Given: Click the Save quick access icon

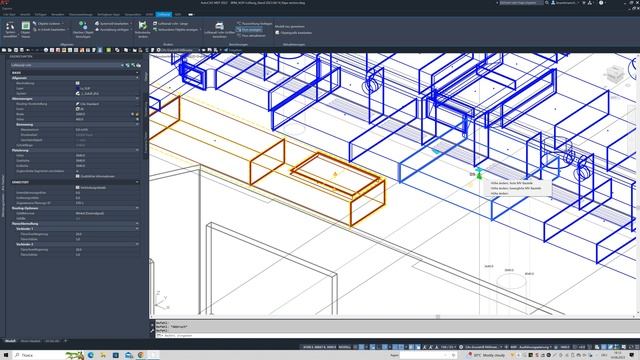Looking at the screenshot, I should 16,50.
